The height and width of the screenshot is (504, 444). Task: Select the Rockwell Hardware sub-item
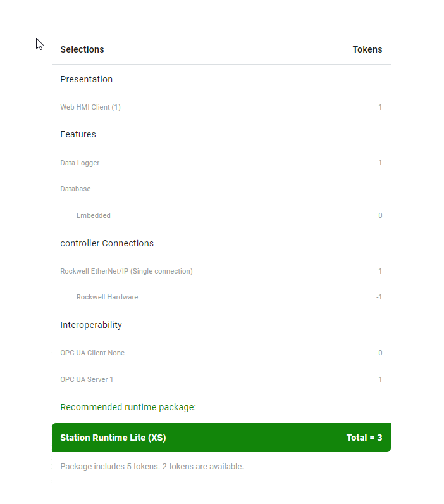107,297
